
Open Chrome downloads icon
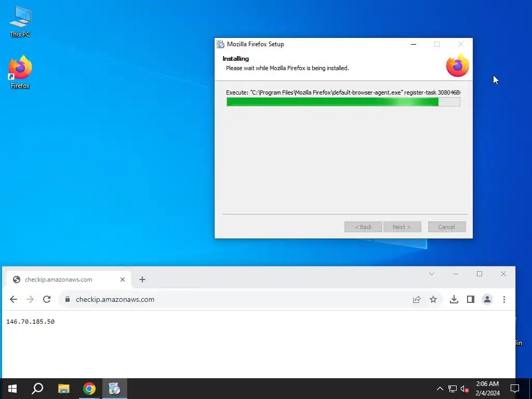(454, 299)
